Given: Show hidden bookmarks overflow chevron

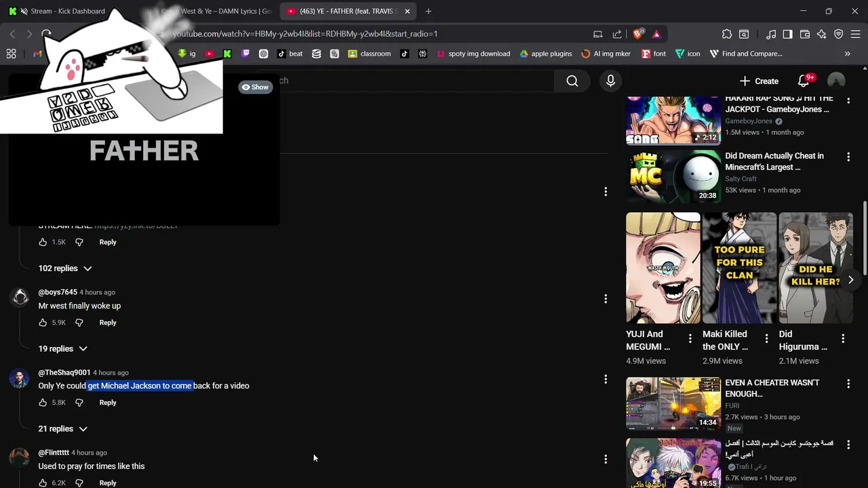Looking at the screenshot, I should tap(847, 54).
